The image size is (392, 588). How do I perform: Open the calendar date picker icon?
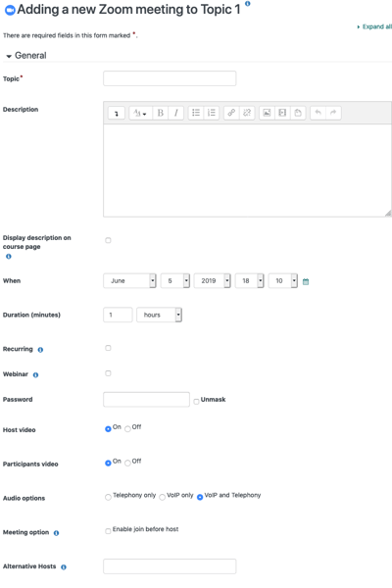(x=306, y=281)
